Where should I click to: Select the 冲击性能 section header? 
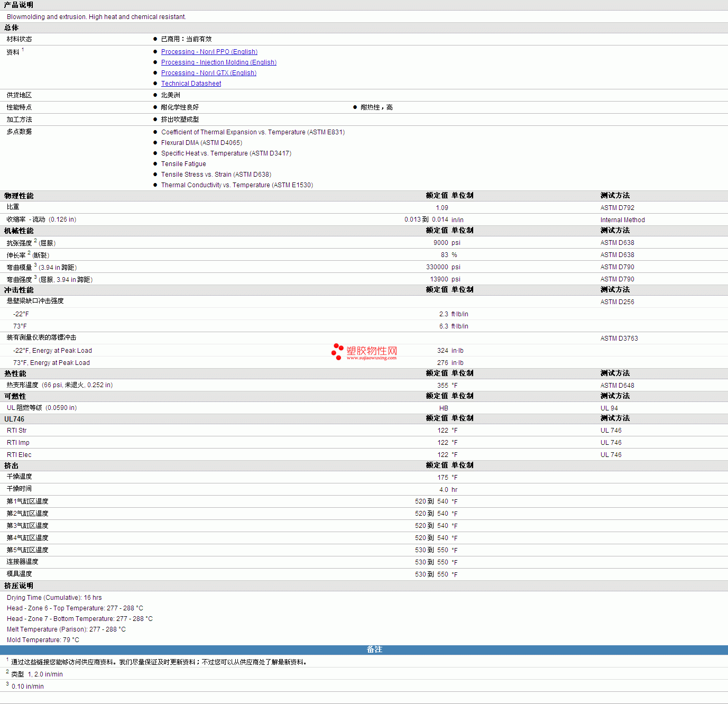[x=19, y=290]
